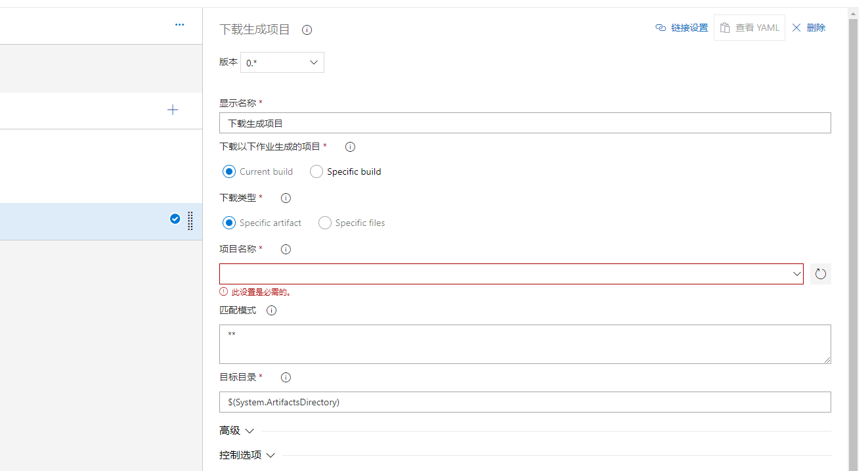Click the refresh icon next to 项目名称 field
The height and width of the screenshot is (471, 868).
point(820,274)
